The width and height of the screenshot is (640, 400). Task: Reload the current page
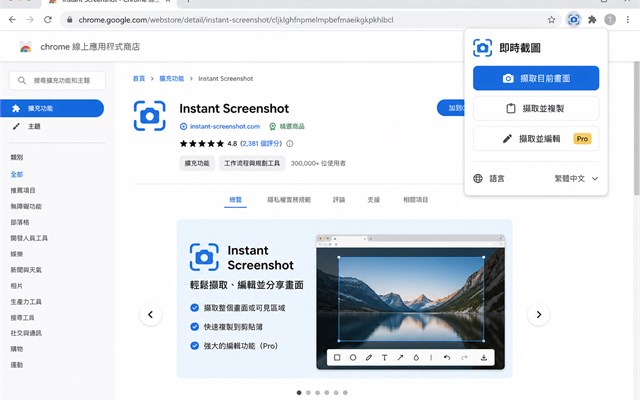point(48,20)
